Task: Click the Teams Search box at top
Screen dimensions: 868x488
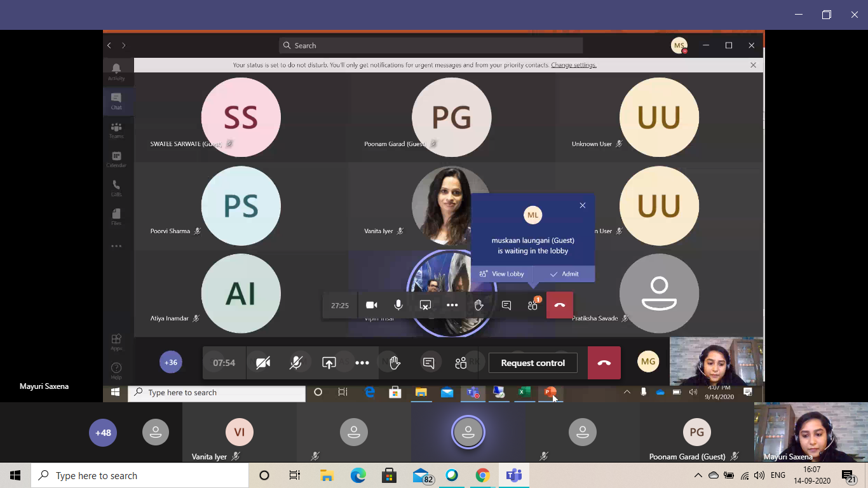Action: tap(431, 46)
